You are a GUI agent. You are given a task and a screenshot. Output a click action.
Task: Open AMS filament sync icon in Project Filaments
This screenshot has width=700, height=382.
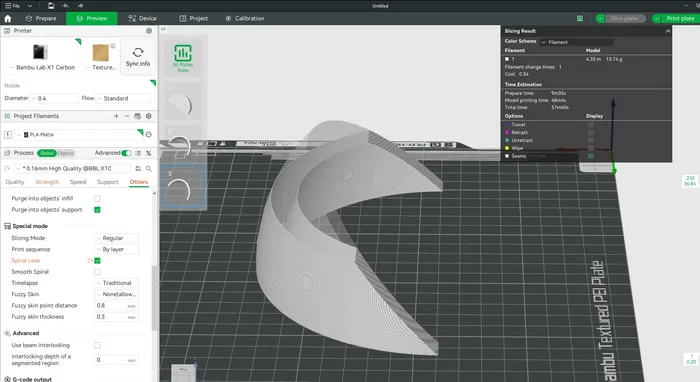[x=138, y=116]
